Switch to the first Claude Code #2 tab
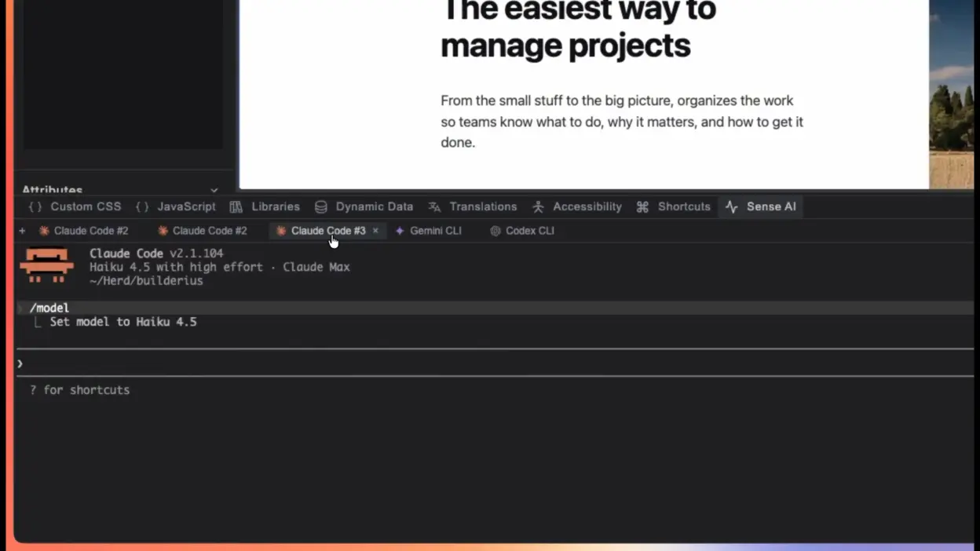980x551 pixels. pyautogui.click(x=89, y=230)
